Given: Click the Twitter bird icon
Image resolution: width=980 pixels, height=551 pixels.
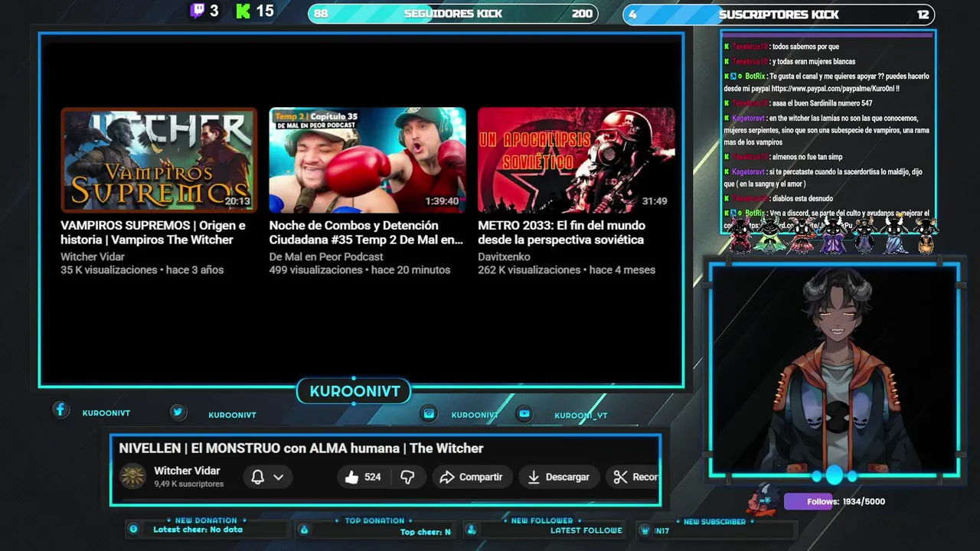Looking at the screenshot, I should [x=178, y=412].
